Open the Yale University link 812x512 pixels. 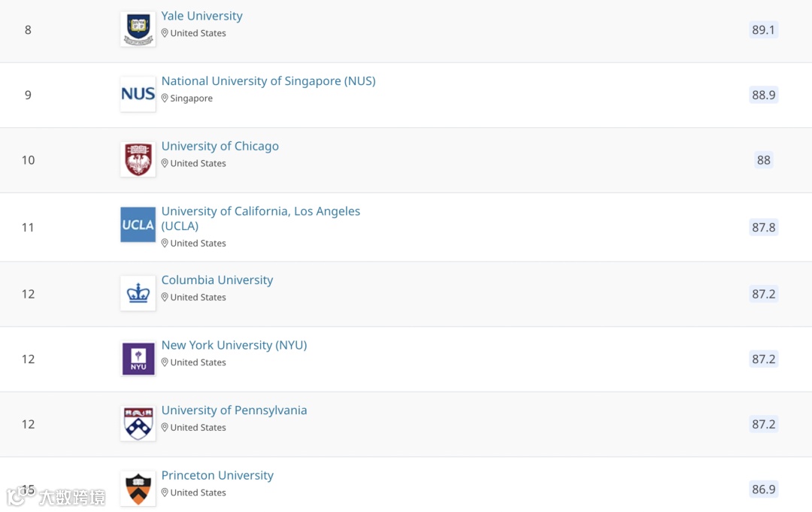[x=201, y=16]
